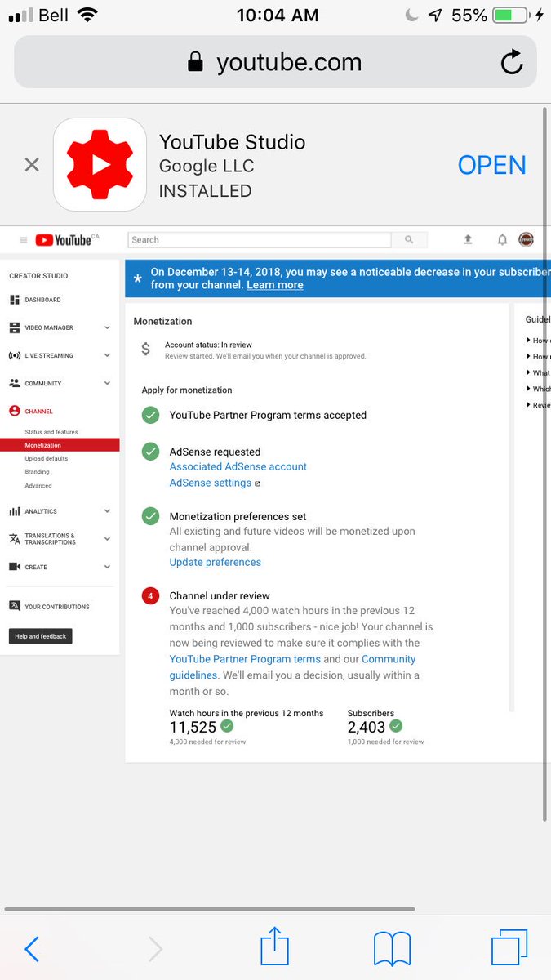Image resolution: width=551 pixels, height=980 pixels.
Task: Open Live Streaming section
Action: [x=49, y=355]
